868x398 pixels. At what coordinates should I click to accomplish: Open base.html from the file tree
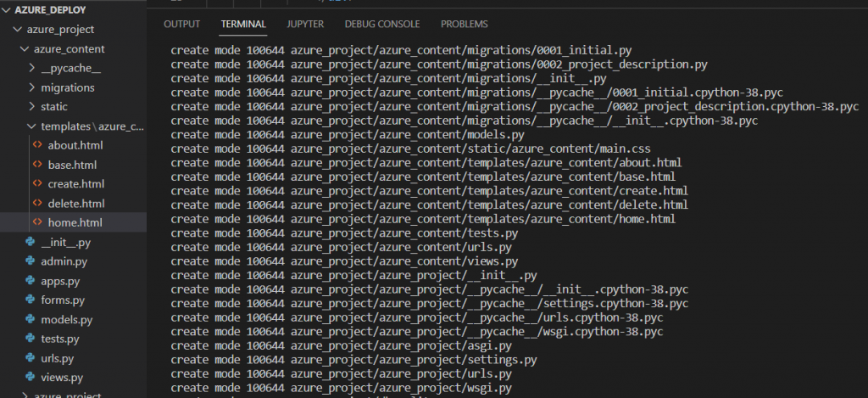(x=72, y=165)
